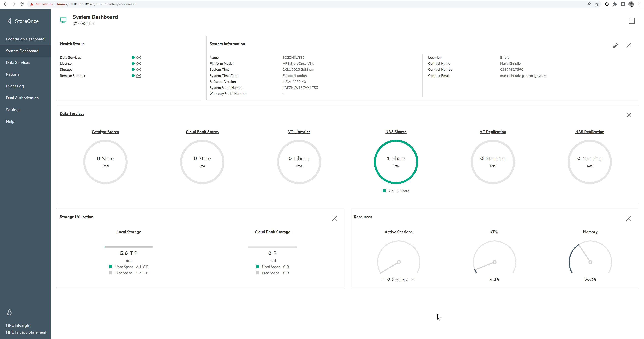Close the Data Services panel
The width and height of the screenshot is (644, 339).
tap(629, 115)
